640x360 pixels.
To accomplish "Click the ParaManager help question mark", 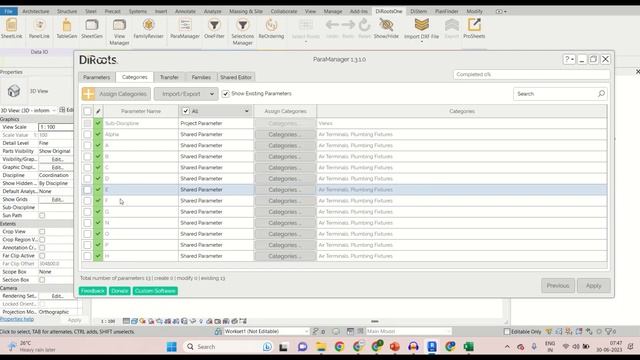I will [x=567, y=59].
